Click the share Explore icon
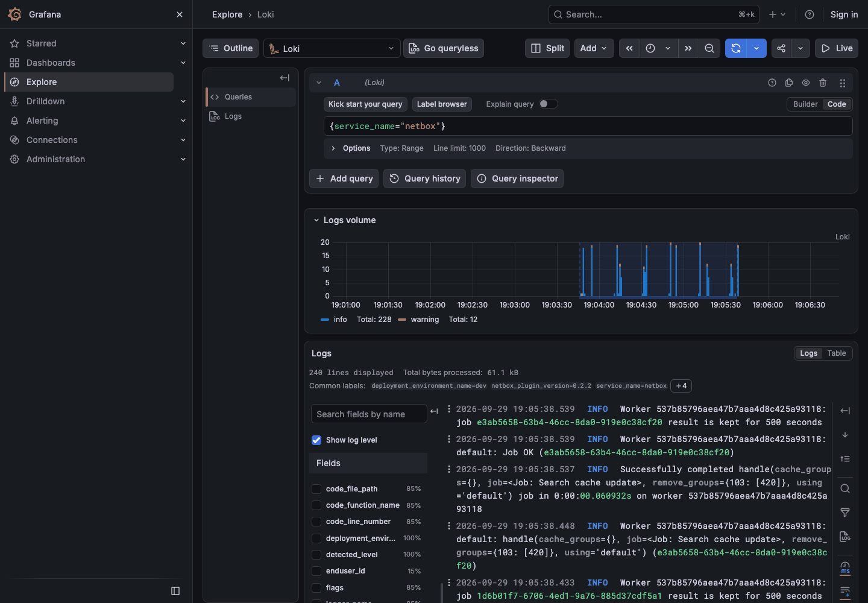Image resolution: width=868 pixels, height=603 pixels. (781, 48)
